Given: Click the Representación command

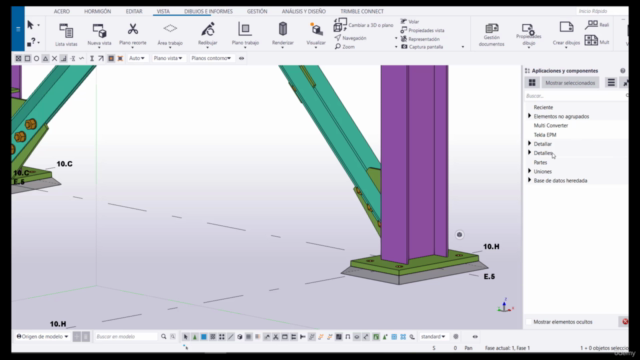Looking at the screenshot, I should pyautogui.click(x=420, y=39).
